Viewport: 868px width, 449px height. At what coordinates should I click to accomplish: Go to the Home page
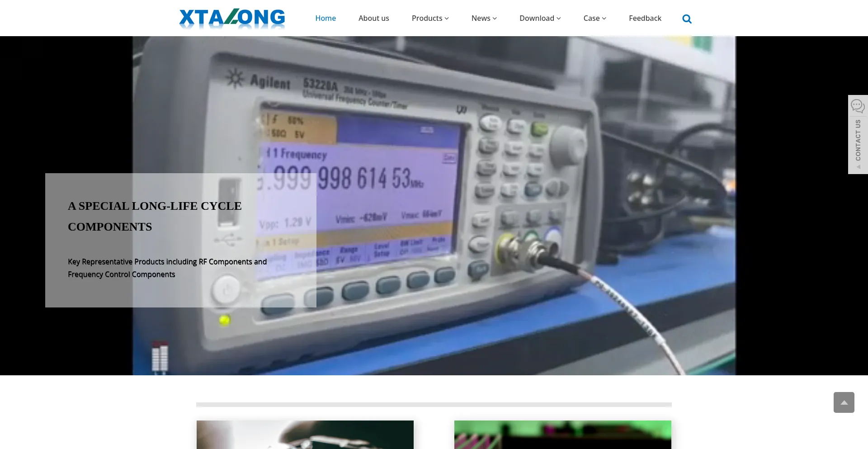pos(325,18)
